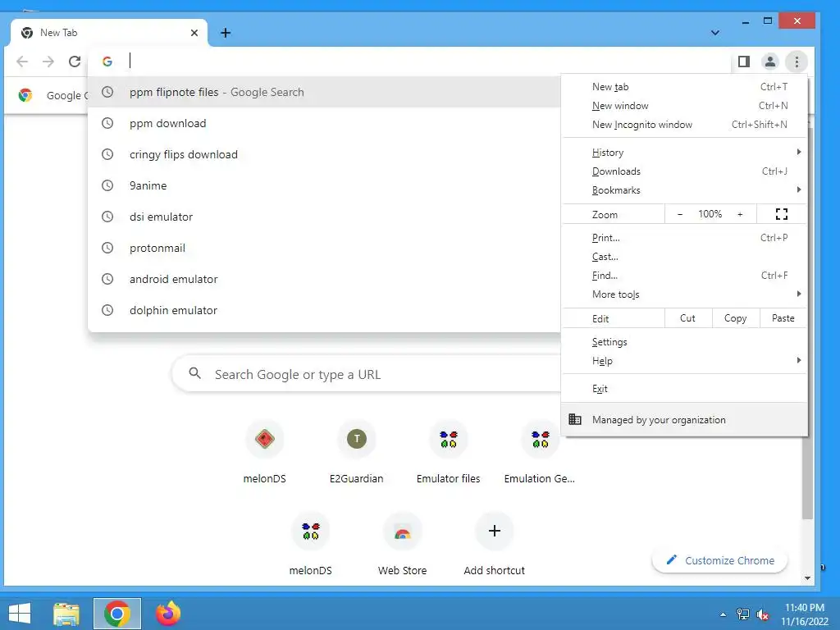The height and width of the screenshot is (630, 840).
Task: Choose Find... from the menu
Action: tap(685, 276)
